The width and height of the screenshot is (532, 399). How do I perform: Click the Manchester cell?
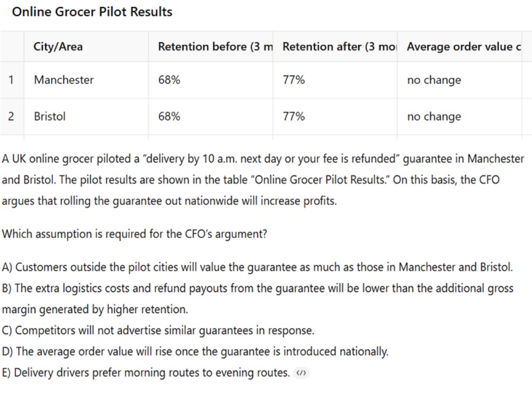(x=64, y=80)
